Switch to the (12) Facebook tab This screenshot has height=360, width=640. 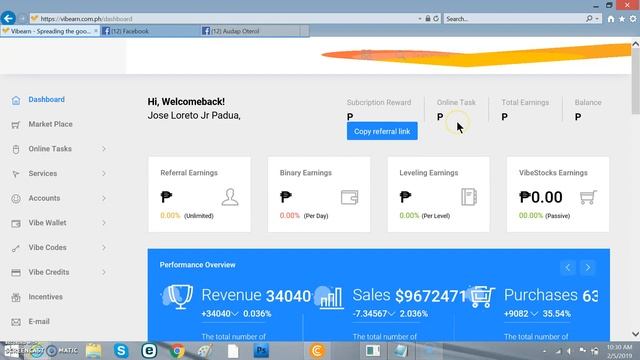150,31
